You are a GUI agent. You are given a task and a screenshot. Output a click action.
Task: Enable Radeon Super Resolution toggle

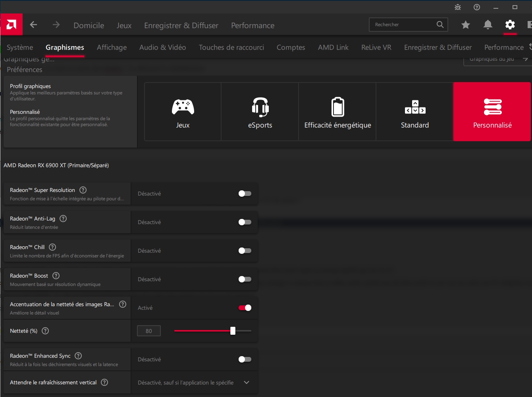(x=245, y=194)
